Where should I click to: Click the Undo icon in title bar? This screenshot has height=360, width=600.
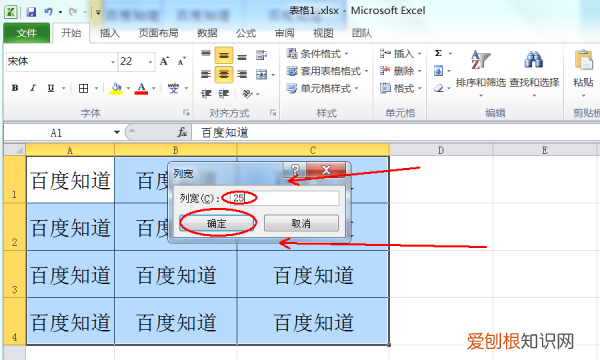tap(48, 12)
